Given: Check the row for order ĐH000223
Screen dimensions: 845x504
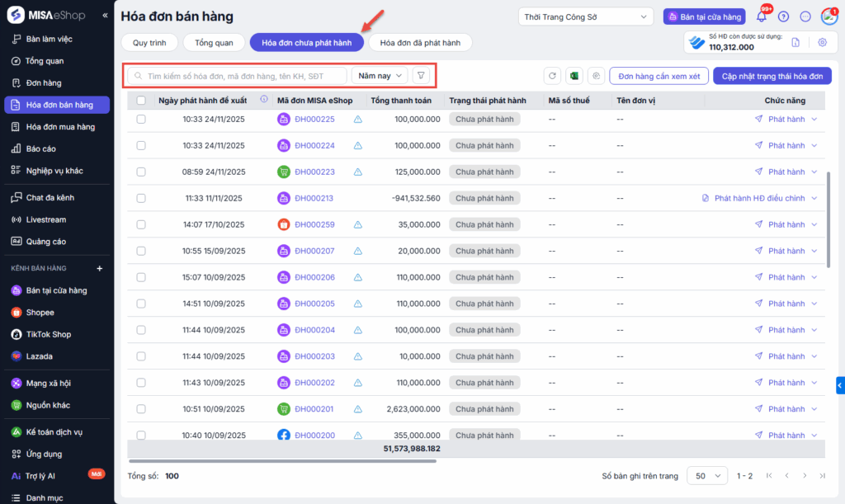Looking at the screenshot, I should [x=141, y=172].
